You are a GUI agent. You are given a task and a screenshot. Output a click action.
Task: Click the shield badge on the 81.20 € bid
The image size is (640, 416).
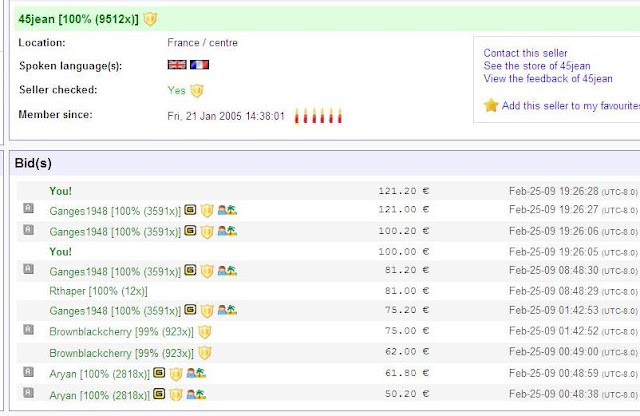point(207,271)
